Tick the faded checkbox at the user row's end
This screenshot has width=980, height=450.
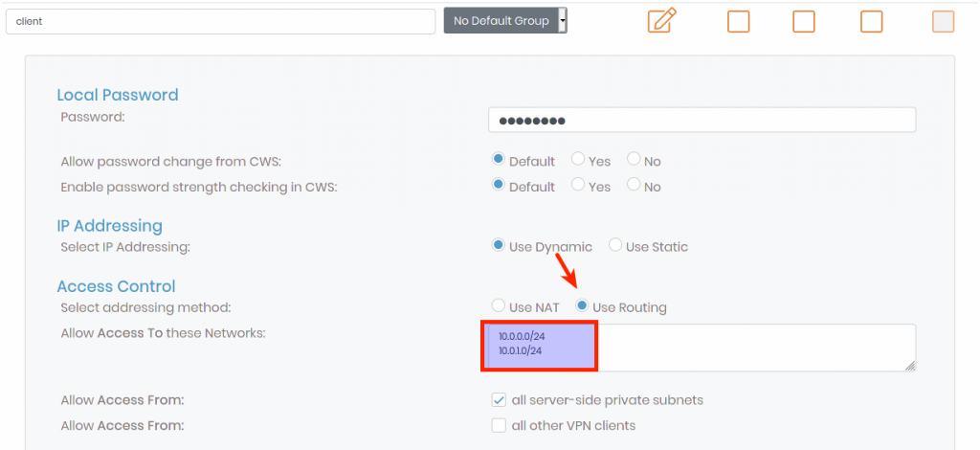[x=943, y=21]
